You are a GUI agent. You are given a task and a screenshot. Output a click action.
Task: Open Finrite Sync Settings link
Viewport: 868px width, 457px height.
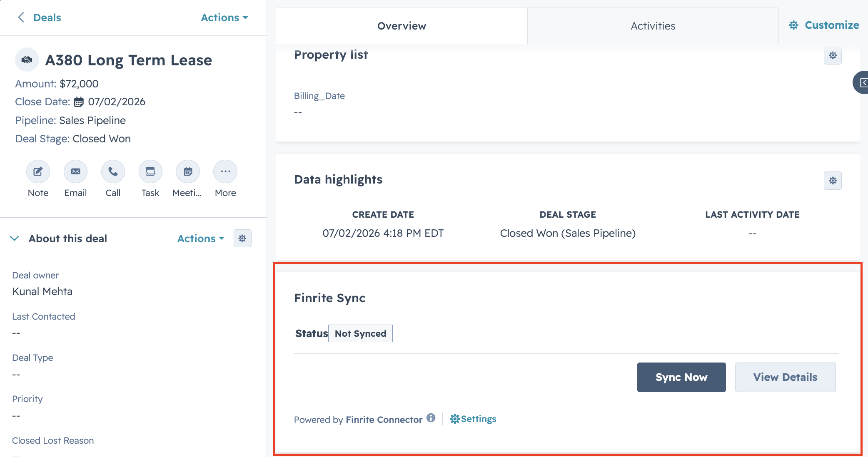(x=473, y=419)
